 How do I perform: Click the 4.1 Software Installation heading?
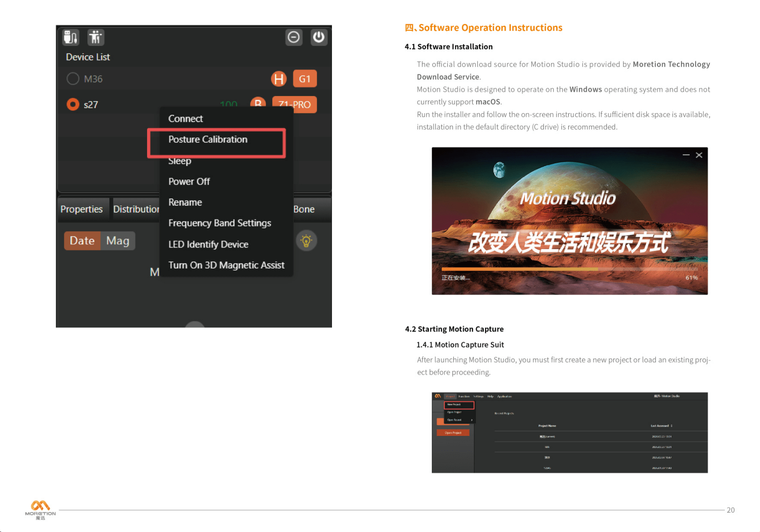click(x=449, y=47)
